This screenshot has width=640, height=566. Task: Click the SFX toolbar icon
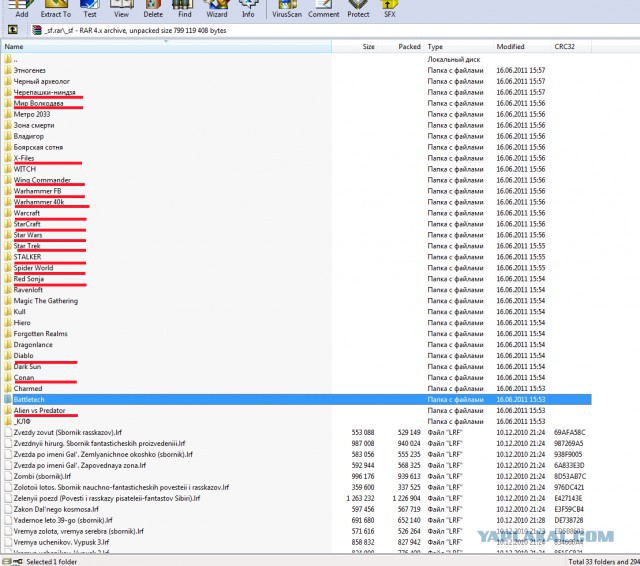(389, 9)
